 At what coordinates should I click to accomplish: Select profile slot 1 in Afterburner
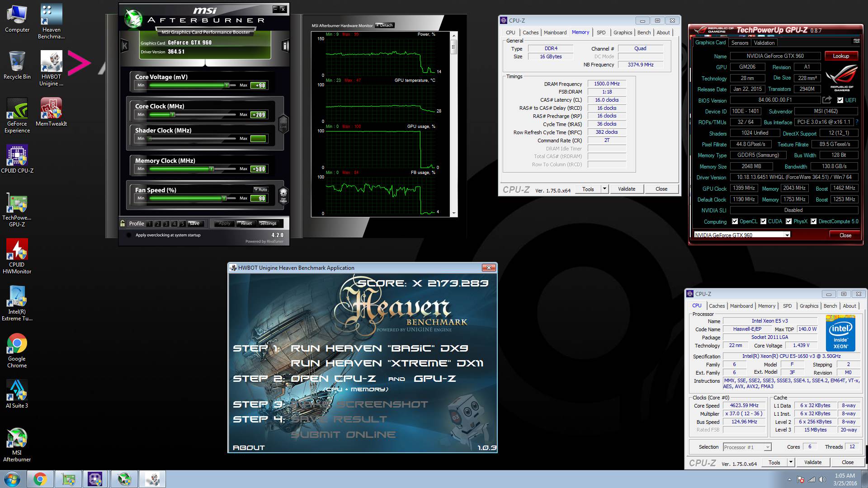point(149,224)
